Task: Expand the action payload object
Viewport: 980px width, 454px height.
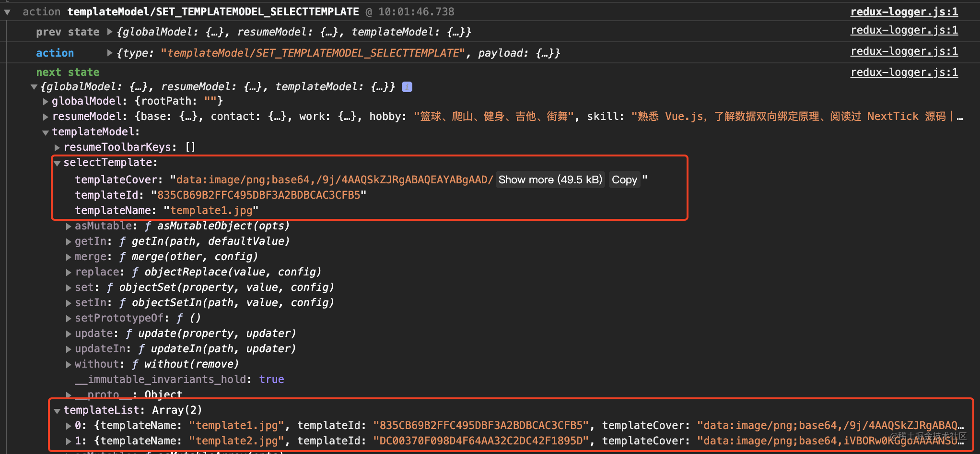Action: click(110, 53)
